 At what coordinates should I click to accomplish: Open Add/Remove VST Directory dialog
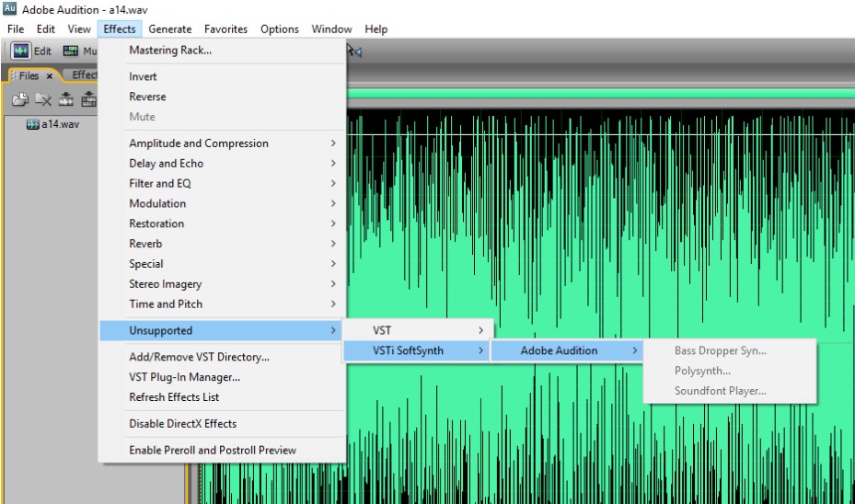(222, 357)
